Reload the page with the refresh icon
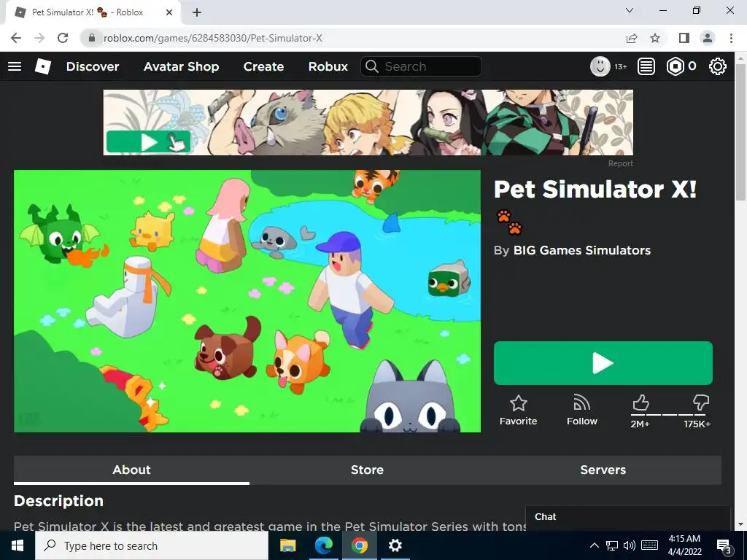747x560 pixels. (x=63, y=38)
